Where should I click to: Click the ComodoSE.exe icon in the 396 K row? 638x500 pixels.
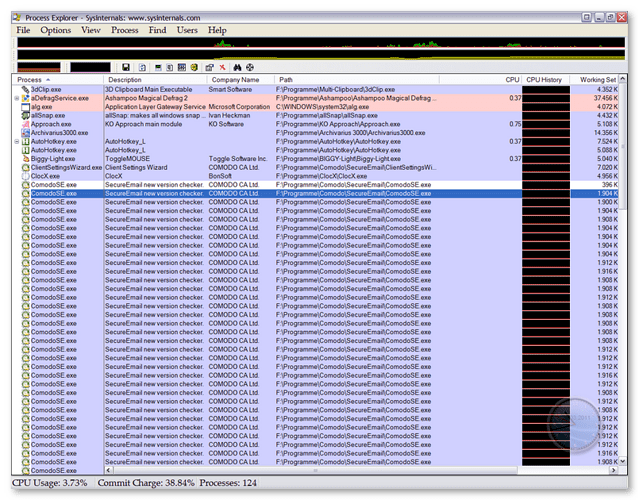tap(26, 185)
